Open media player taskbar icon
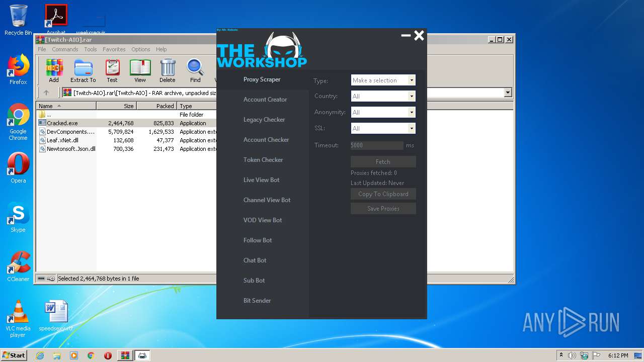644x362 pixels. tap(74, 355)
